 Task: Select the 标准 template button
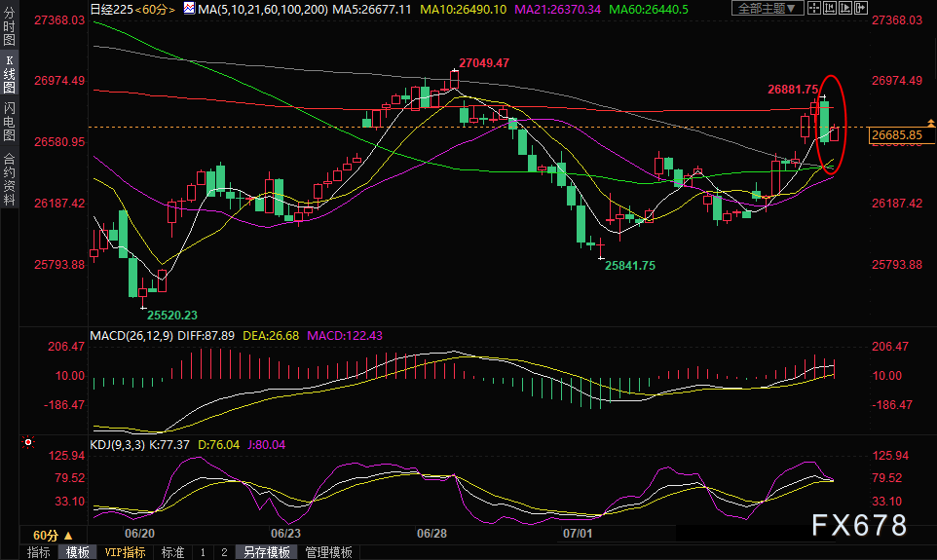tap(172, 552)
